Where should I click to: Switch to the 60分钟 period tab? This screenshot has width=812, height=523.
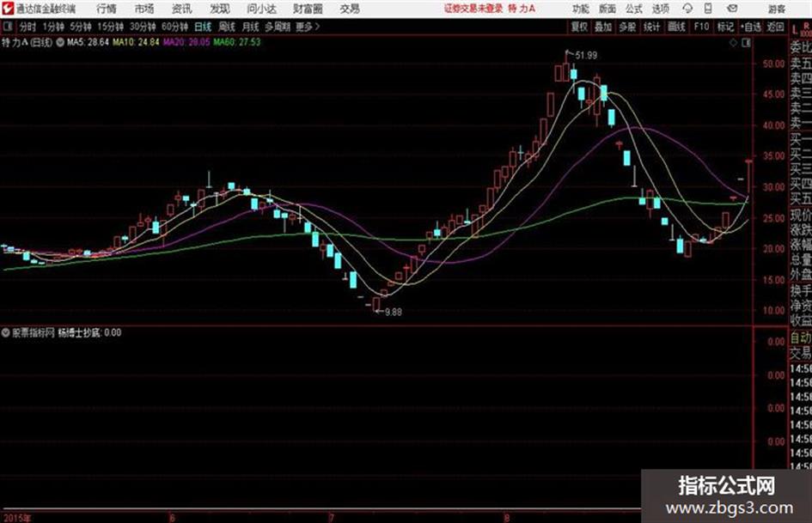[x=175, y=27]
